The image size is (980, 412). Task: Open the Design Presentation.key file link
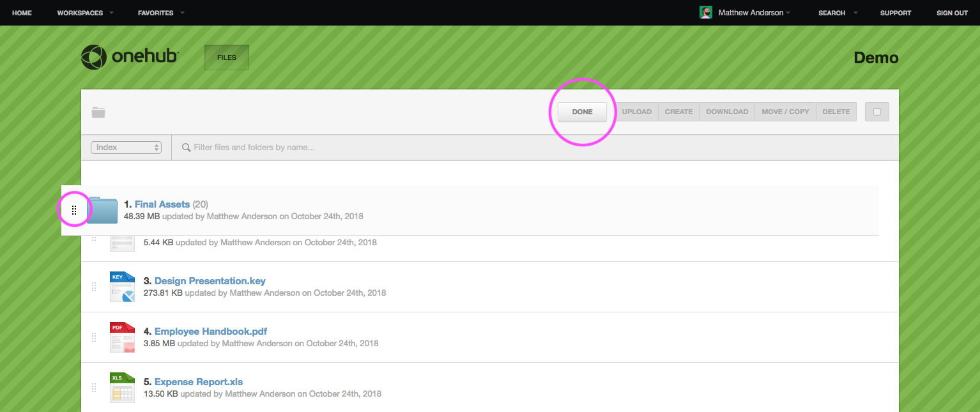[x=210, y=281]
